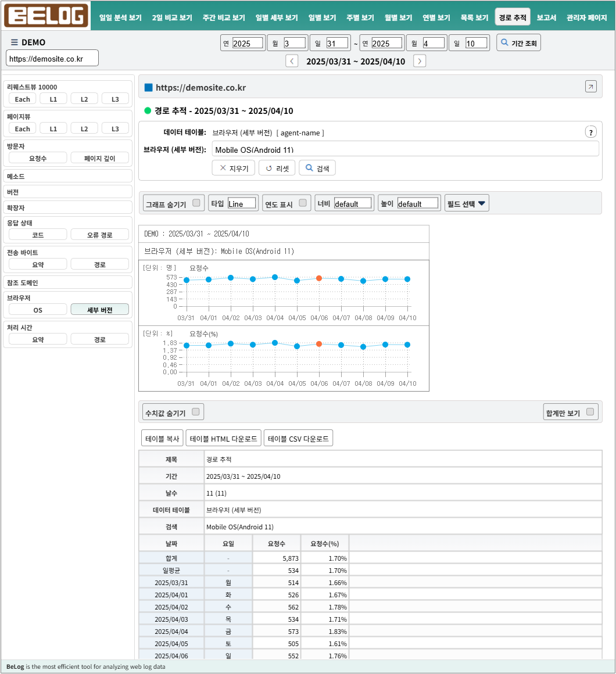Click the blue square site icon
Viewport: 616px width, 674px height.
(149, 88)
